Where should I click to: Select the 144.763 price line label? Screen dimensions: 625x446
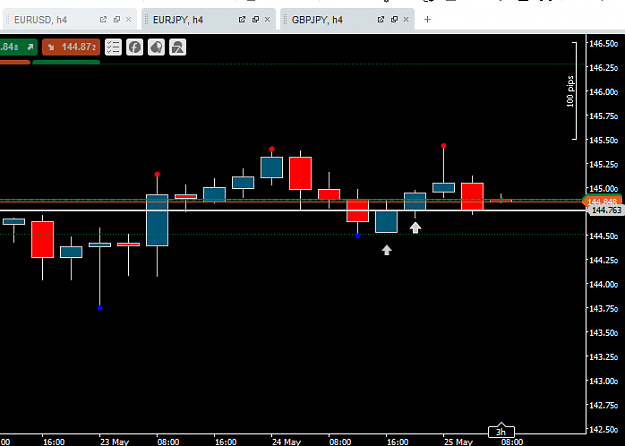[x=606, y=210]
